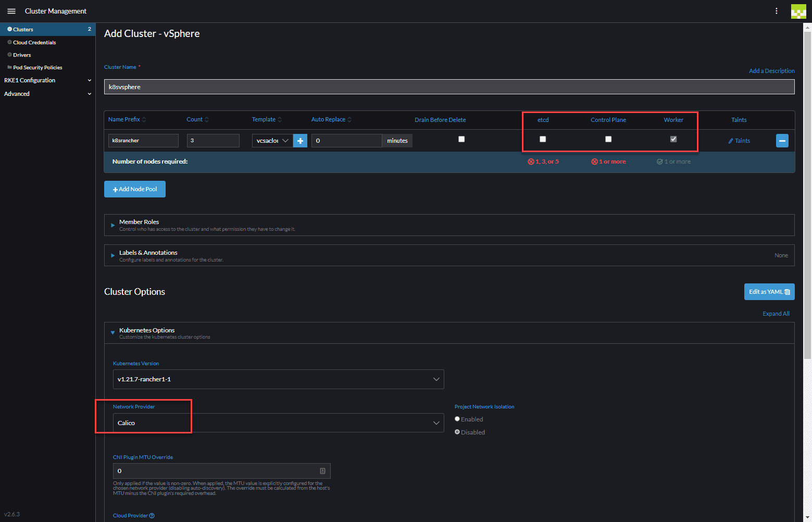The height and width of the screenshot is (522, 812).
Task: Click the plus button beside the Template selector
Action: pyautogui.click(x=300, y=140)
